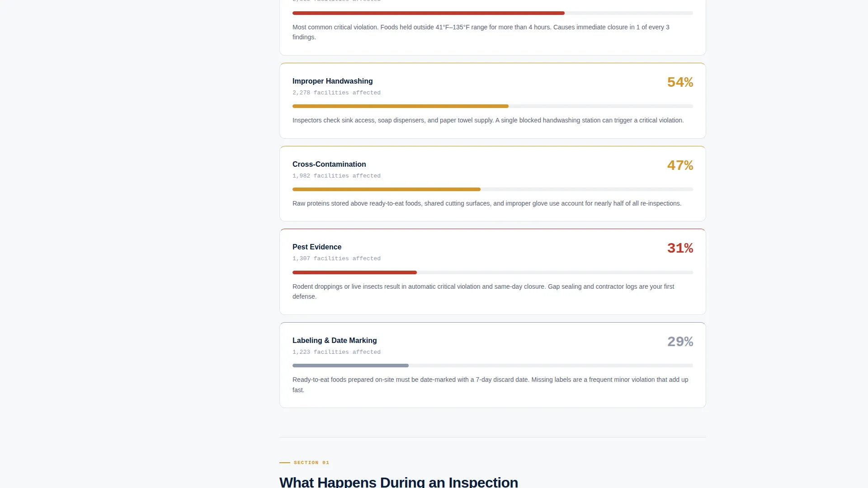
Task: Click the Improper Handwashing heading
Action: click(x=332, y=81)
